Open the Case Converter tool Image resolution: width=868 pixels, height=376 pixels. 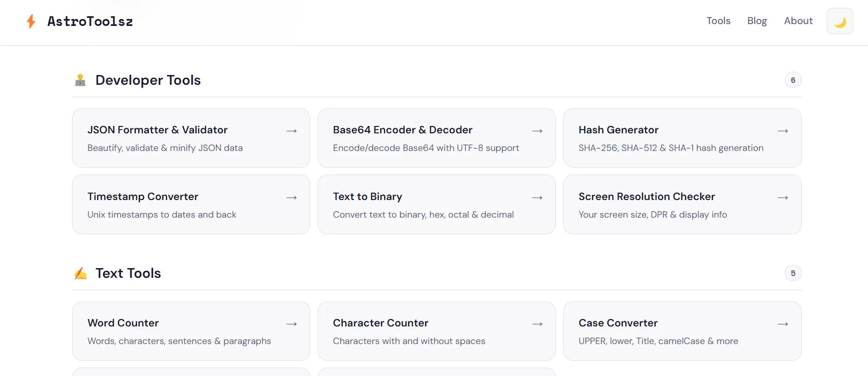[x=682, y=331]
